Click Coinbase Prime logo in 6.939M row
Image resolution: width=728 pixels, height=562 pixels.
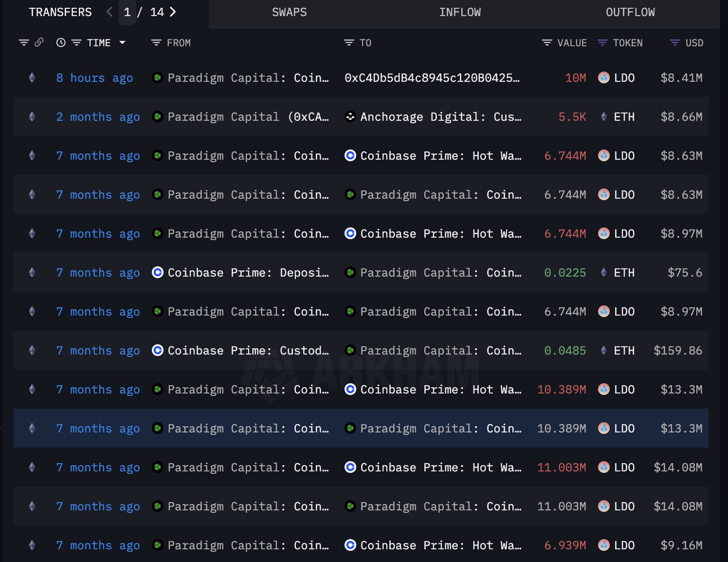click(350, 545)
